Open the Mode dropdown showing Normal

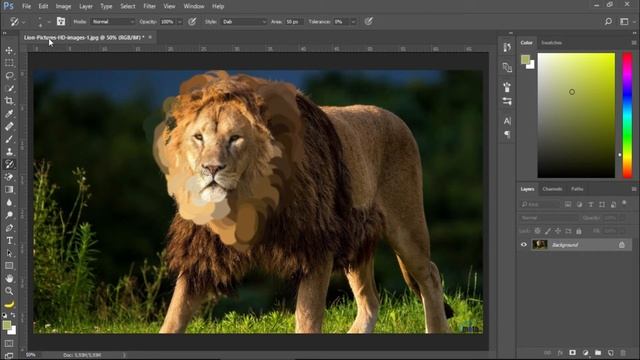pos(113,22)
